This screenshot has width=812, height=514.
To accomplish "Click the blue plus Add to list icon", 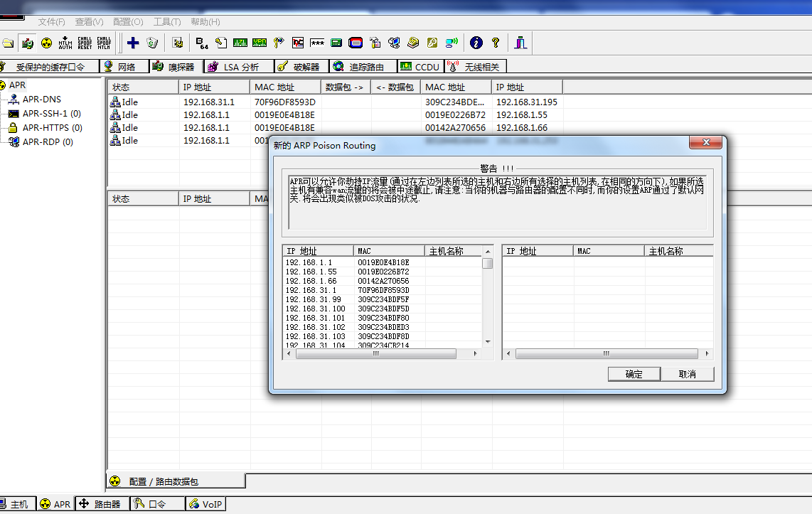I will point(133,43).
